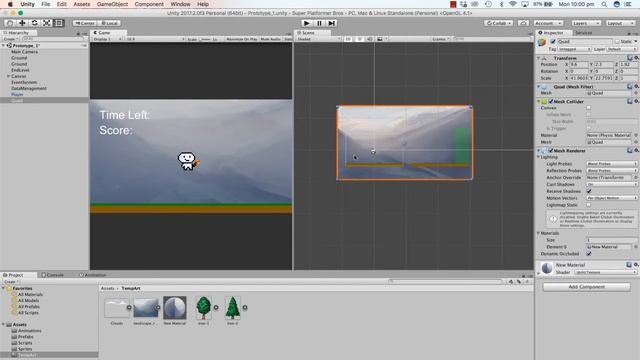This screenshot has width=640, height=360.
Task: Open the Assets menu
Action: (82, 4)
